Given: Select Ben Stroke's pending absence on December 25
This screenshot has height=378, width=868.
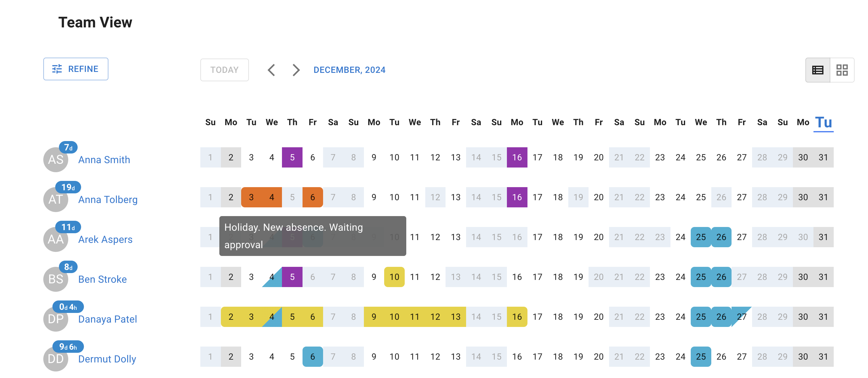Looking at the screenshot, I should pyautogui.click(x=701, y=276).
